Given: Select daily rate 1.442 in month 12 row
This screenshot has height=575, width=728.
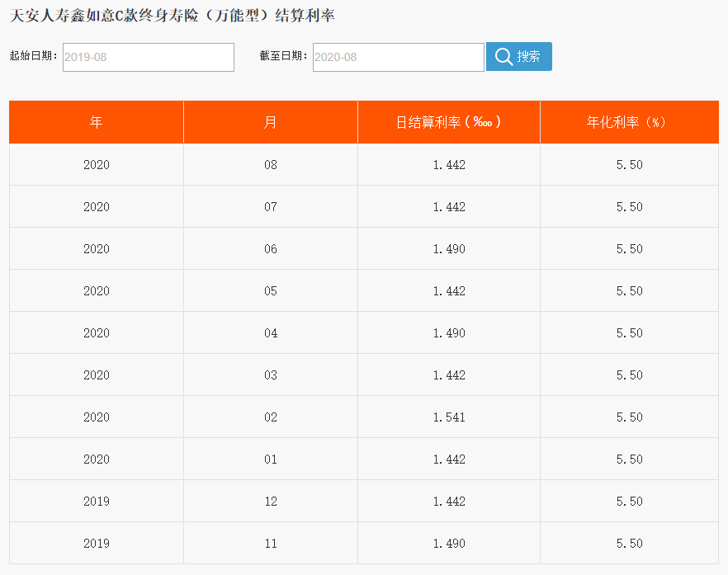Looking at the screenshot, I should point(449,502).
